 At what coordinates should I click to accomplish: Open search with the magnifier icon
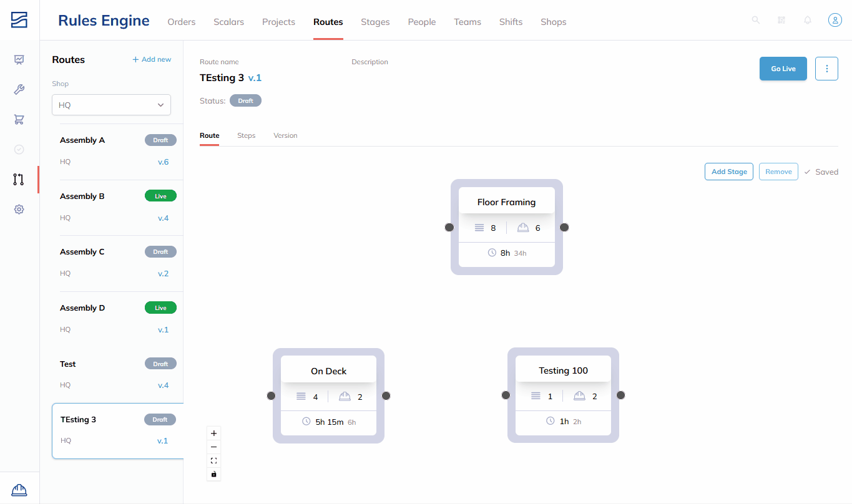click(756, 20)
